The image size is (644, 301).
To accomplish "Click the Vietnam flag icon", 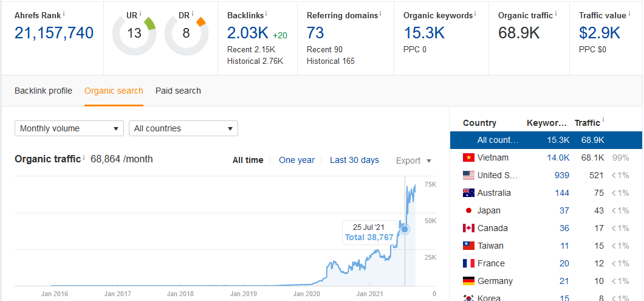I will (468, 157).
